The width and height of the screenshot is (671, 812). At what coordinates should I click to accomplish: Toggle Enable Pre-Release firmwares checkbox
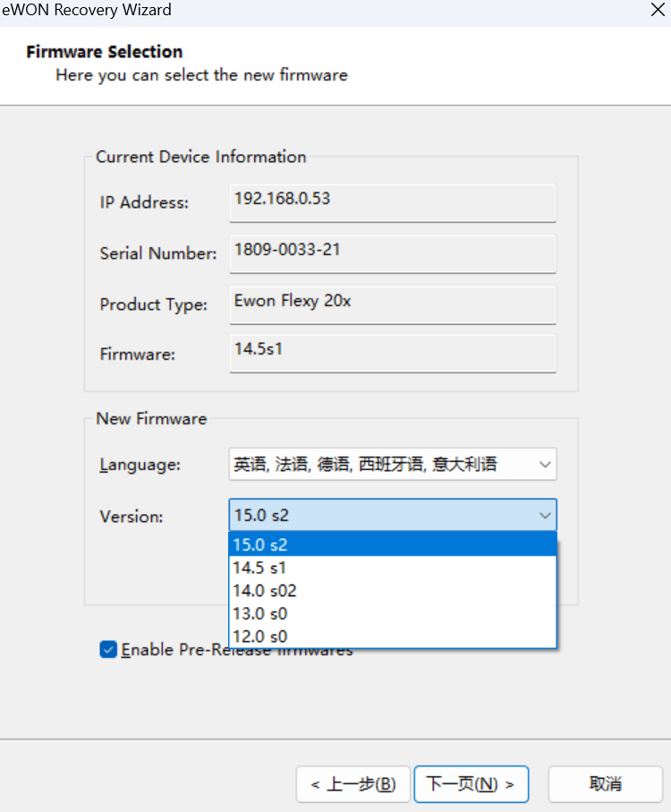pyautogui.click(x=108, y=649)
